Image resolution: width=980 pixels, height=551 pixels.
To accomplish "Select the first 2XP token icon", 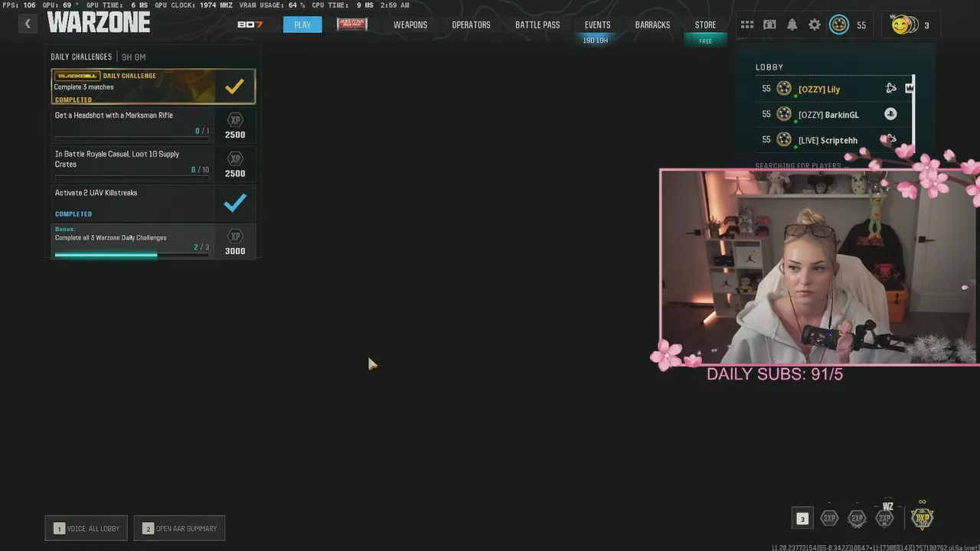I will pyautogui.click(x=829, y=518).
